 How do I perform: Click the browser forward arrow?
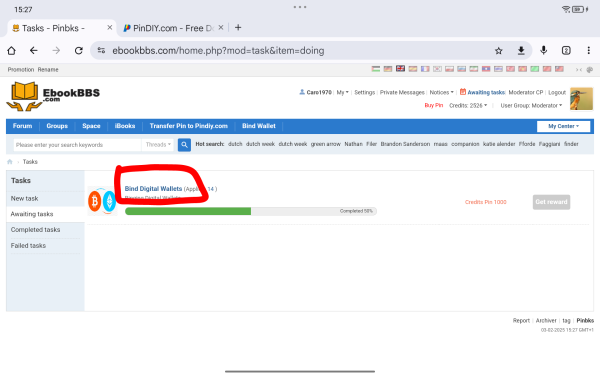[x=56, y=51]
